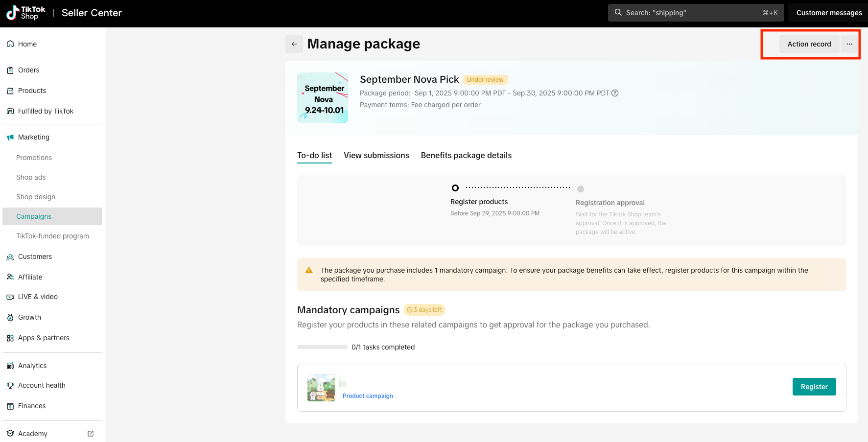Viewport: 868px width, 442px height.
Task: Click the Account health trophy icon
Action: [10, 386]
